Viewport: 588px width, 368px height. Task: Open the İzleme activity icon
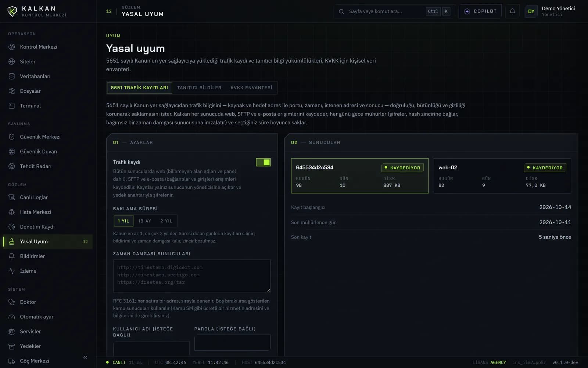click(x=12, y=271)
